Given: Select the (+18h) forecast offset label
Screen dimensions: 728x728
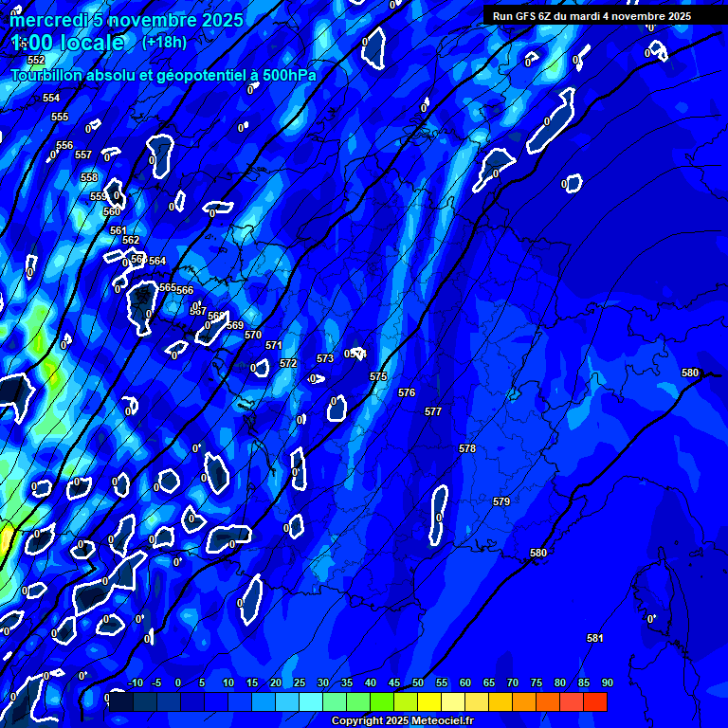Looking at the screenshot, I should pos(165,43).
